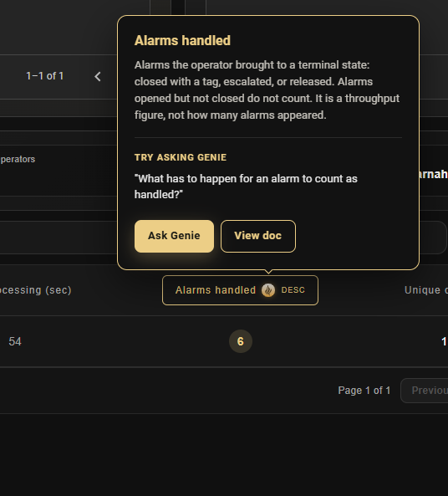Click the suggested Genie question text

pos(246,187)
